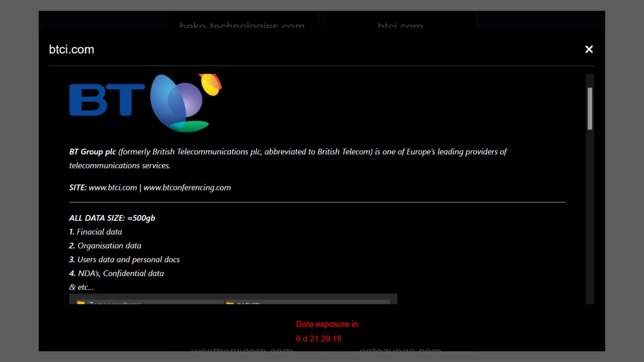Viewport: 644px width, 362px height.
Task: Click the countdown timer 6 d 21:29:18
Action: coord(319,339)
